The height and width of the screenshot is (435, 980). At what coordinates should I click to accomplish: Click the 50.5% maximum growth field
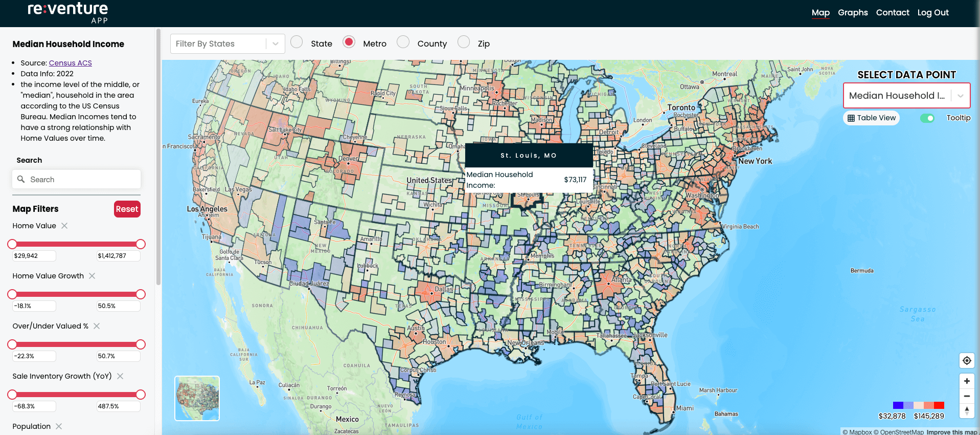click(x=118, y=306)
